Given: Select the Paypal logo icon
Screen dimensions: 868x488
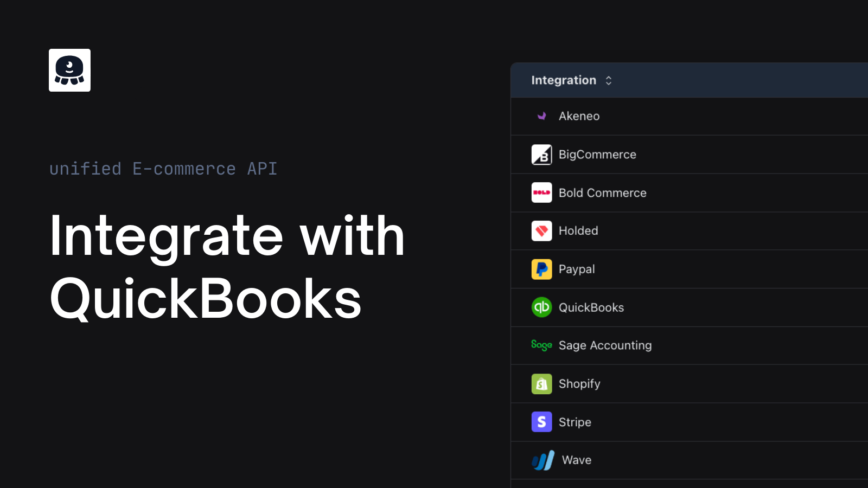Looking at the screenshot, I should click(541, 269).
